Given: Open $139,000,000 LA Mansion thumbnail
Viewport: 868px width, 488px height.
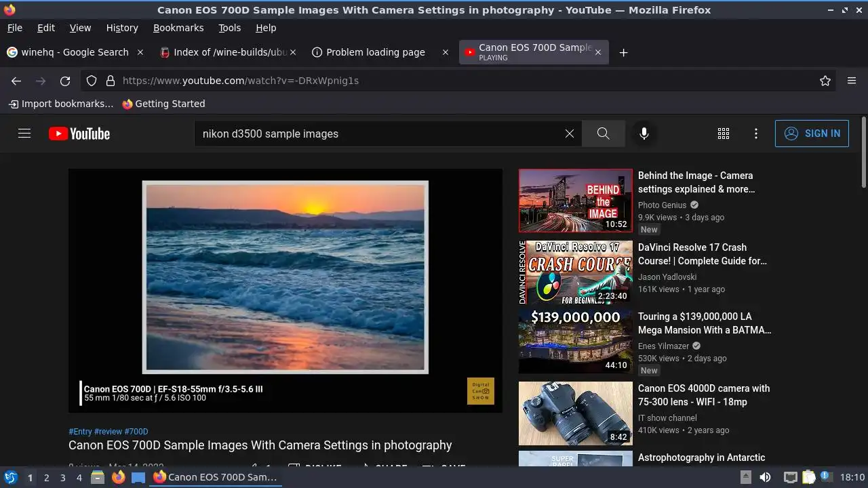Looking at the screenshot, I should tap(576, 342).
